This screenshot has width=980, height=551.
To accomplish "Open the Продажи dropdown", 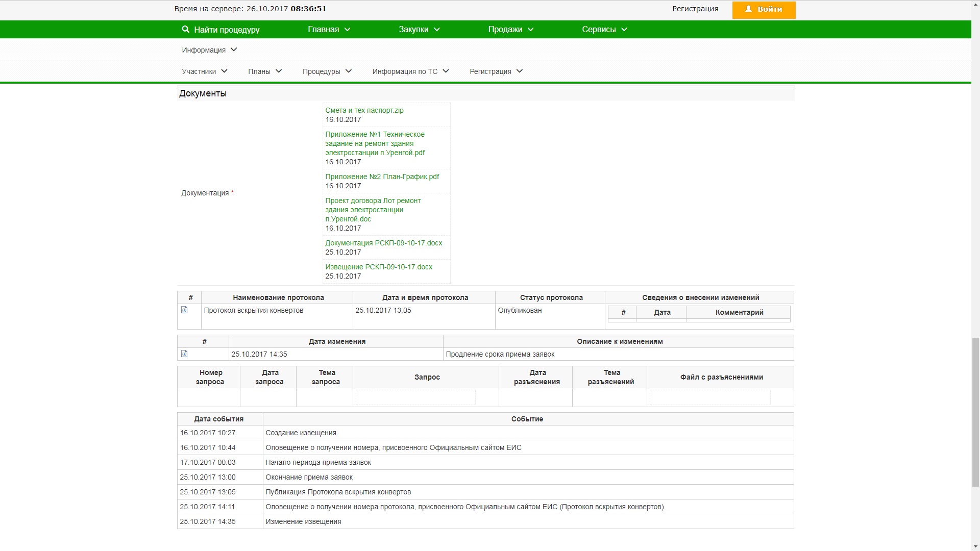I will [x=510, y=30].
